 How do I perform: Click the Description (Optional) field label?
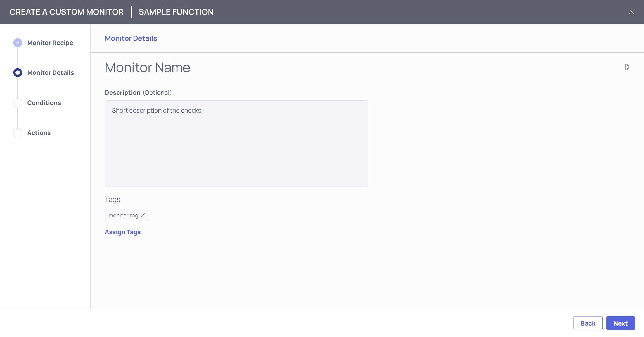(x=138, y=92)
